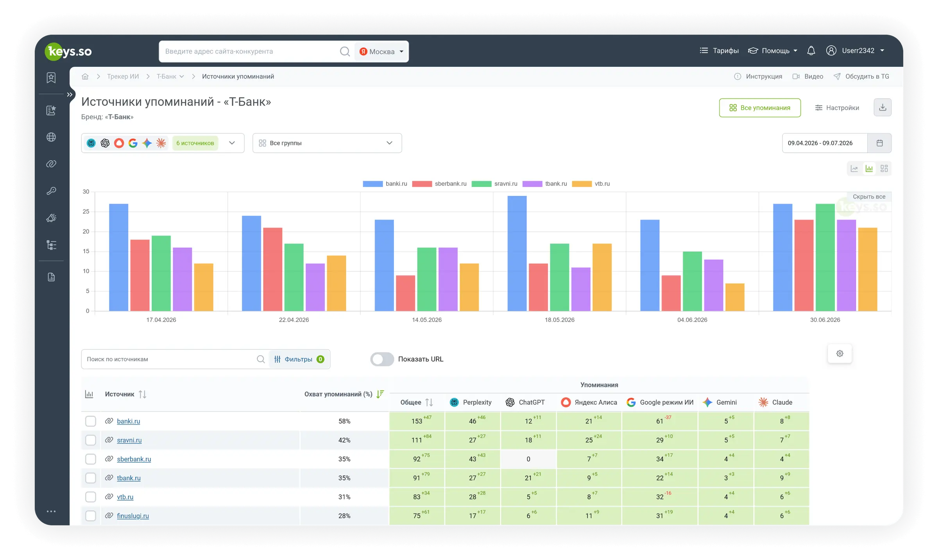The image size is (938, 560).
Task: Expand the Т-Банк breadcrumb dropdown
Action: [x=170, y=77]
